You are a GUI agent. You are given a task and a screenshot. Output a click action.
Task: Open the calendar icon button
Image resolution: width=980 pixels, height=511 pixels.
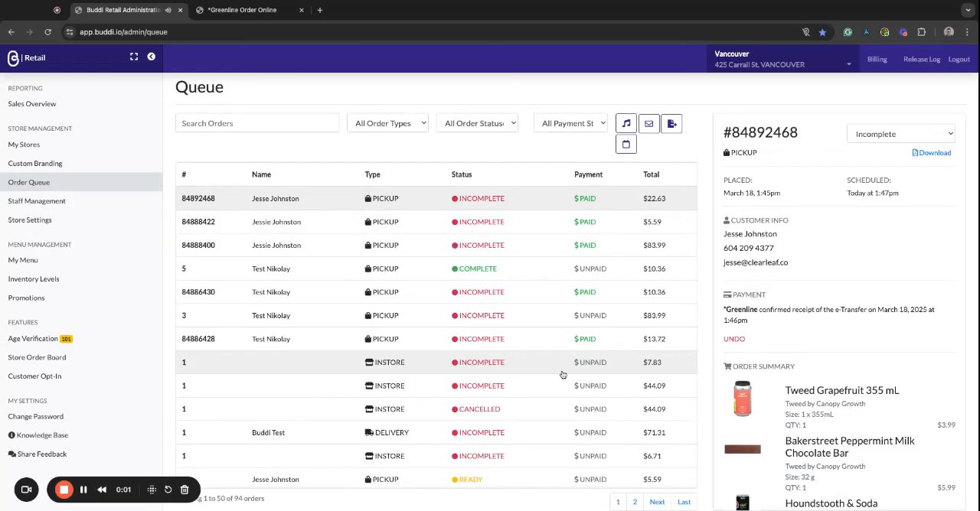pos(626,145)
